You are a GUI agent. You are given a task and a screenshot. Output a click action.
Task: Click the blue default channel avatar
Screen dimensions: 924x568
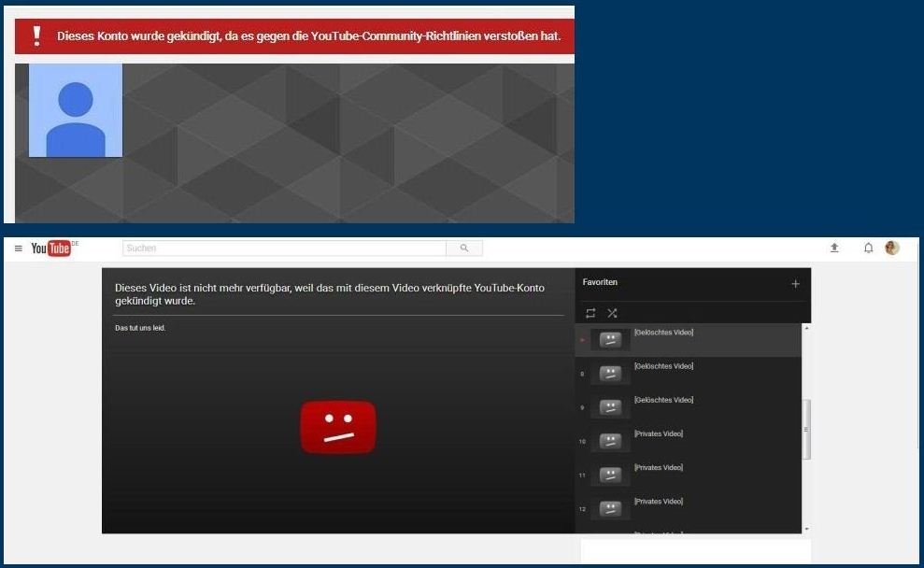click(x=76, y=111)
